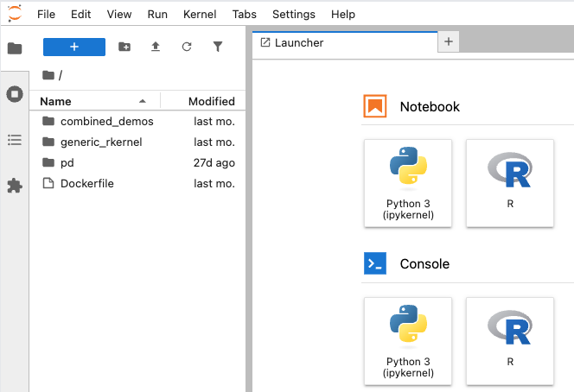This screenshot has width=574, height=392.
Task: Launch an R console
Action: [510, 341]
